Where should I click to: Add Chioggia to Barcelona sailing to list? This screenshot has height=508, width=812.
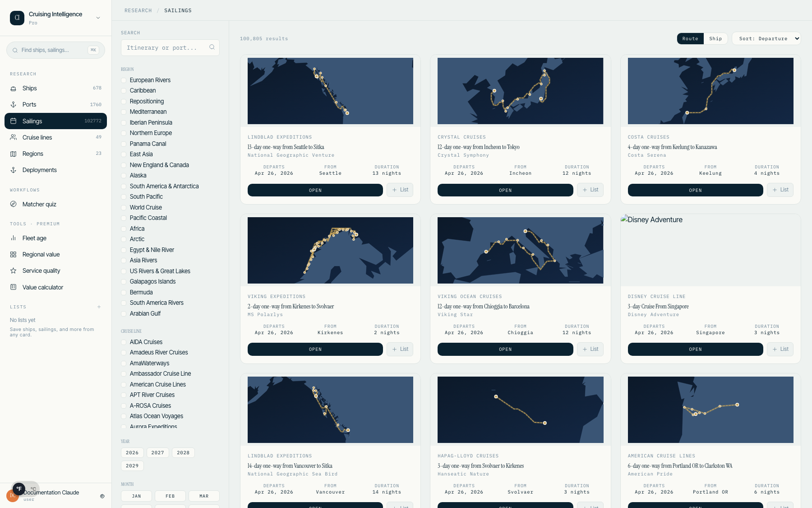(x=590, y=350)
